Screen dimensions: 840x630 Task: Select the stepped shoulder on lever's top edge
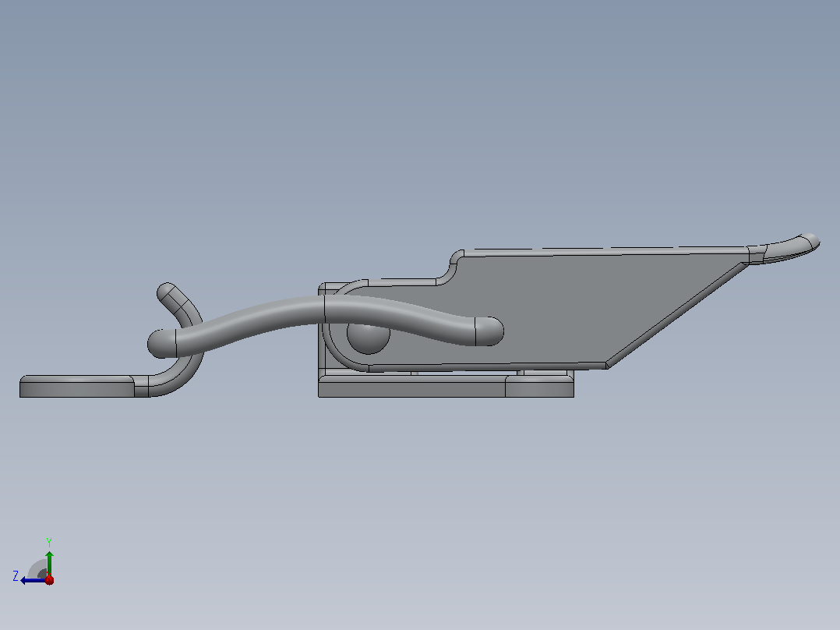450,267
